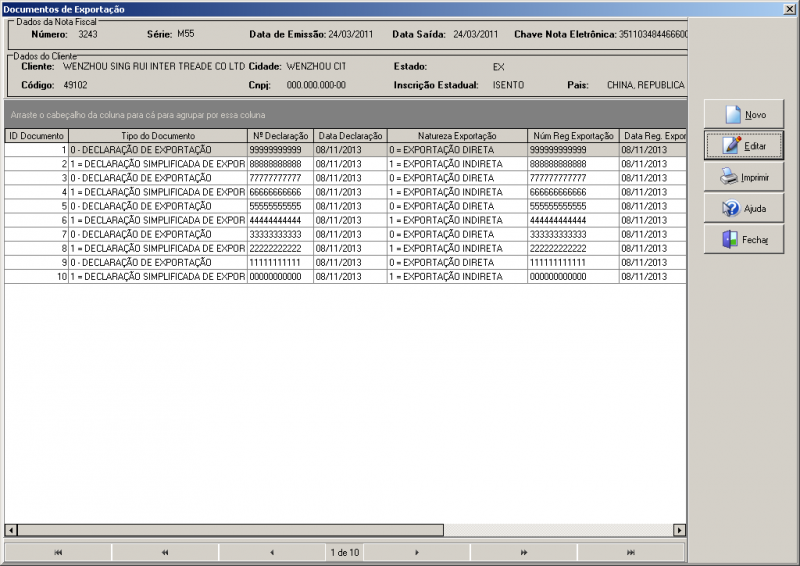
Task: Click horizontal scrollbar left arrow
Action: click(11, 530)
